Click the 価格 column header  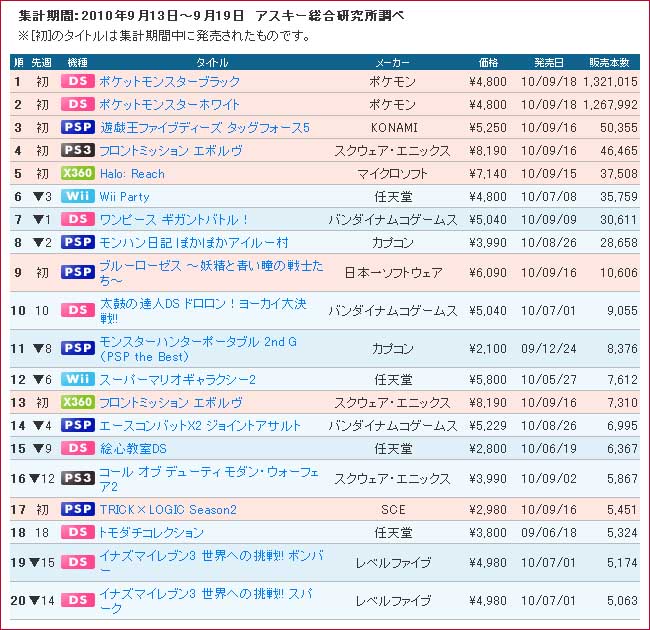click(x=488, y=63)
